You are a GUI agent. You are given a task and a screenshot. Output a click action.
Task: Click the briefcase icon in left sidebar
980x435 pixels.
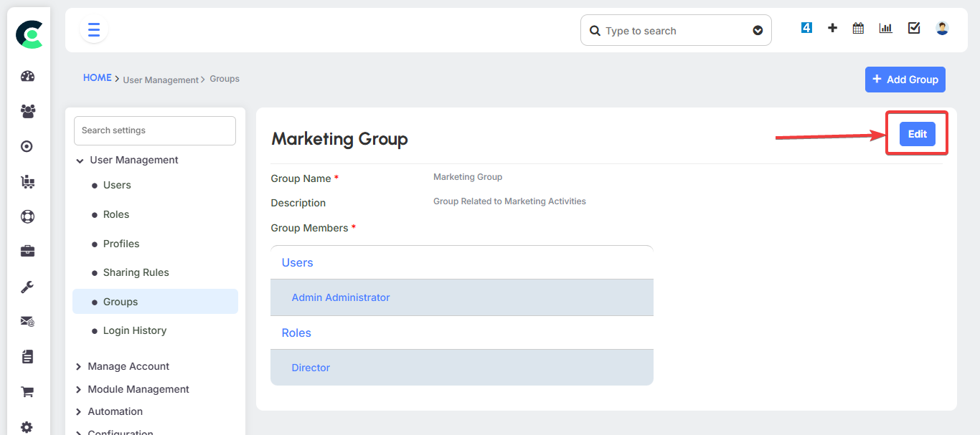click(x=27, y=252)
